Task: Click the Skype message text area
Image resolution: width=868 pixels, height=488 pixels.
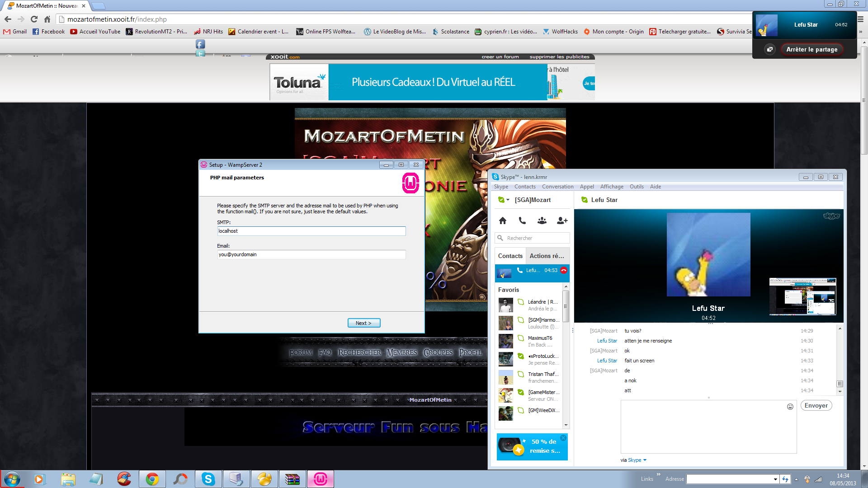Action: click(708, 427)
